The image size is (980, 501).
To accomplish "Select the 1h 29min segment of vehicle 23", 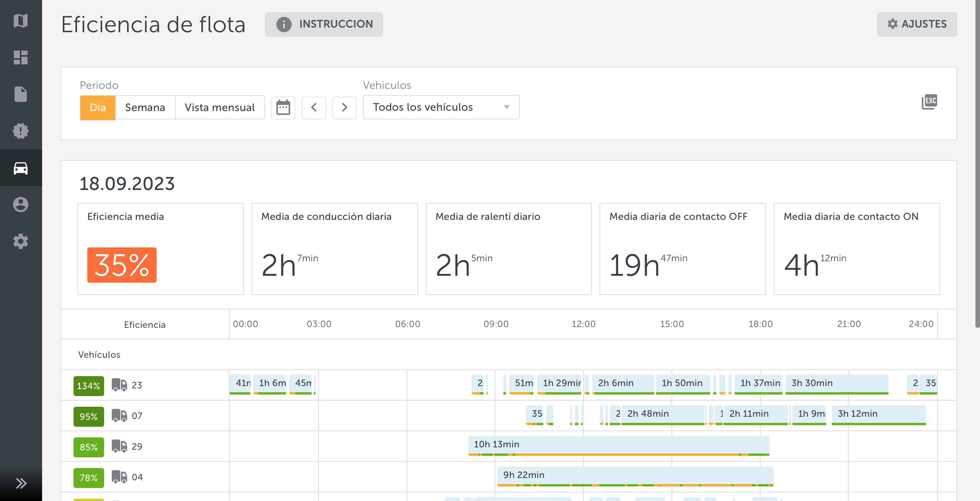I will [559, 384].
